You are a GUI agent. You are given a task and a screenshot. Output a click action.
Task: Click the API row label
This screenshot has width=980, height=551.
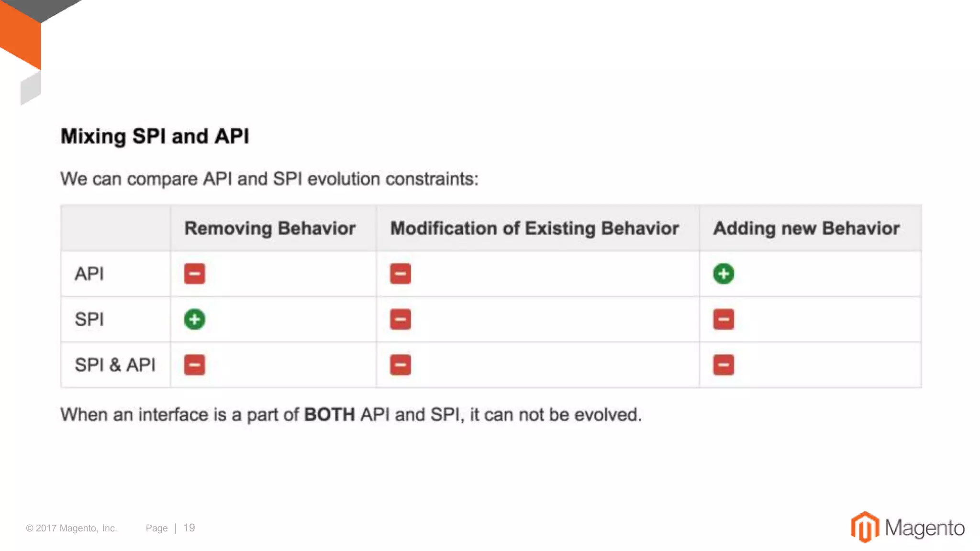89,274
